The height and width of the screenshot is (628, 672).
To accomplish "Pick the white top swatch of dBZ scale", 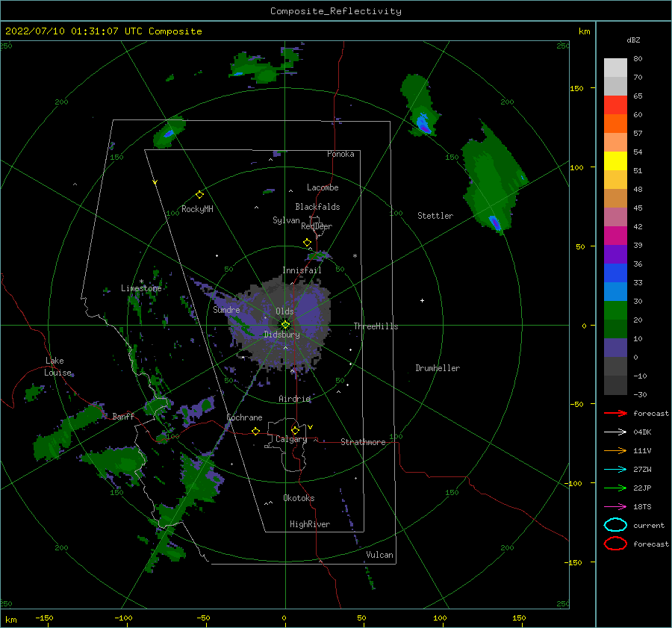I will point(615,67).
